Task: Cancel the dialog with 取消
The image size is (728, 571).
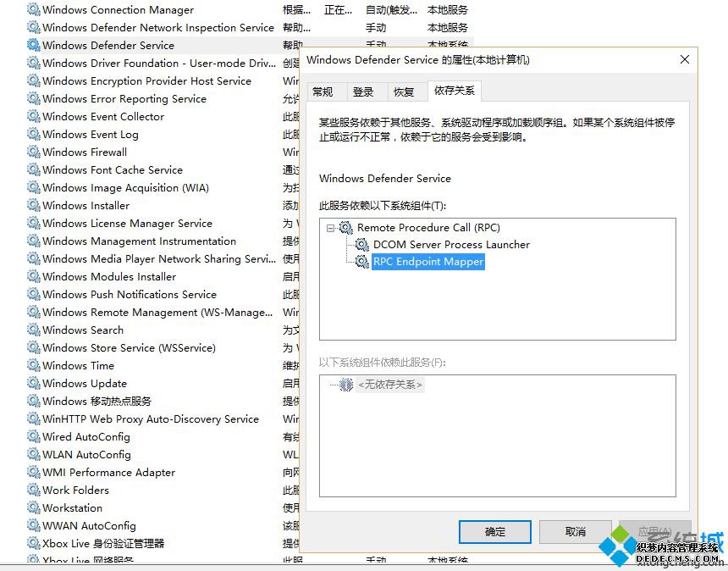Action: [576, 531]
